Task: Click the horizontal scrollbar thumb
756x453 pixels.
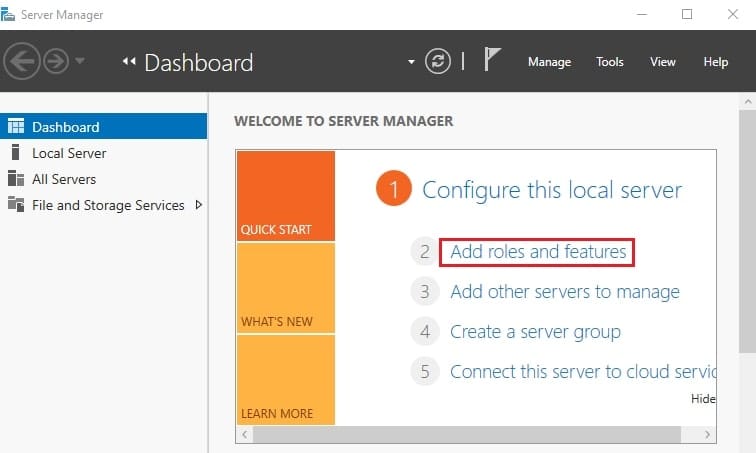Action: (x=467, y=434)
